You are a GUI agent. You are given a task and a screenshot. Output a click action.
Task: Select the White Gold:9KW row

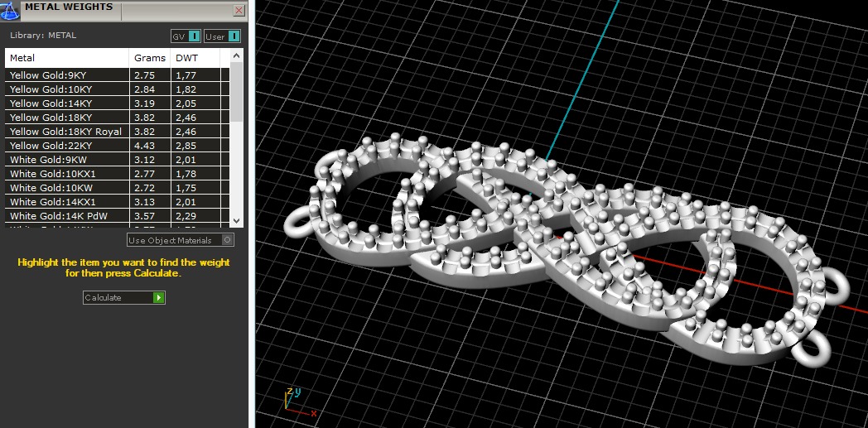point(117,160)
